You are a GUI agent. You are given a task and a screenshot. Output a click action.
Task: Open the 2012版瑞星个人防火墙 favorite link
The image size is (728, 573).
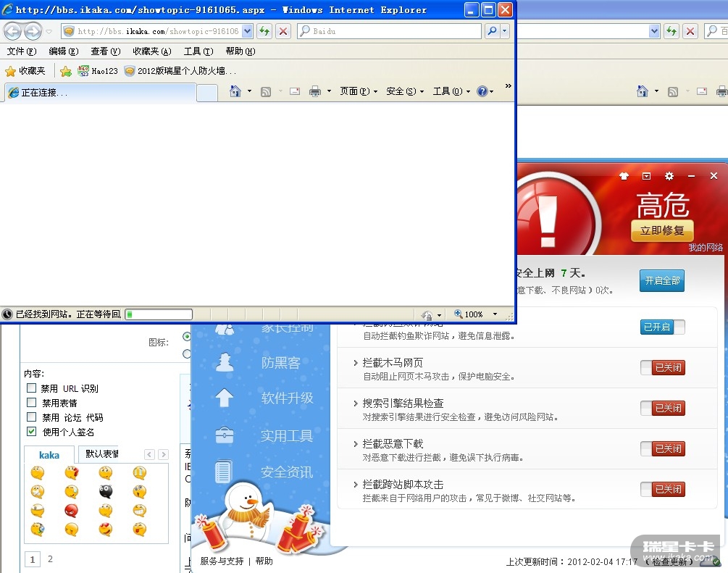point(180,71)
